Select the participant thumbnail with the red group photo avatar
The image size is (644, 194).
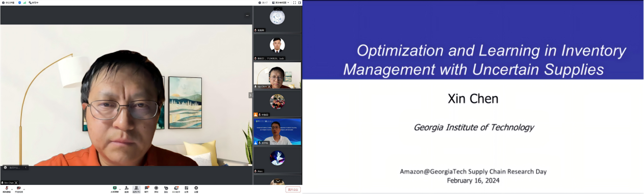(277, 103)
